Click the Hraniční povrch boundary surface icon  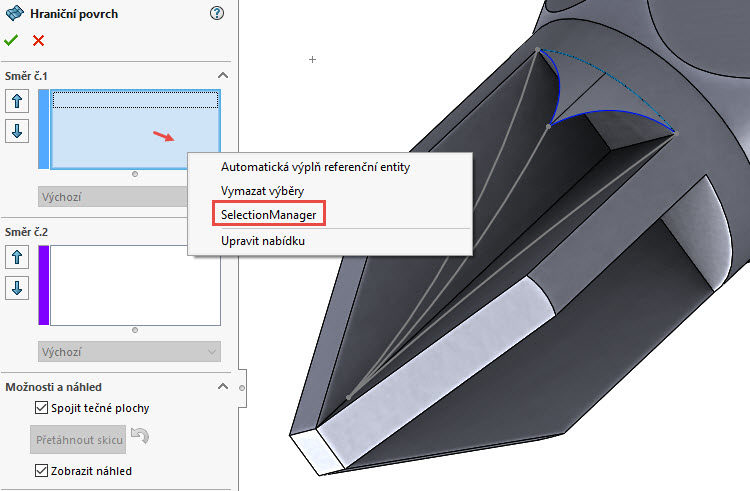14,13
